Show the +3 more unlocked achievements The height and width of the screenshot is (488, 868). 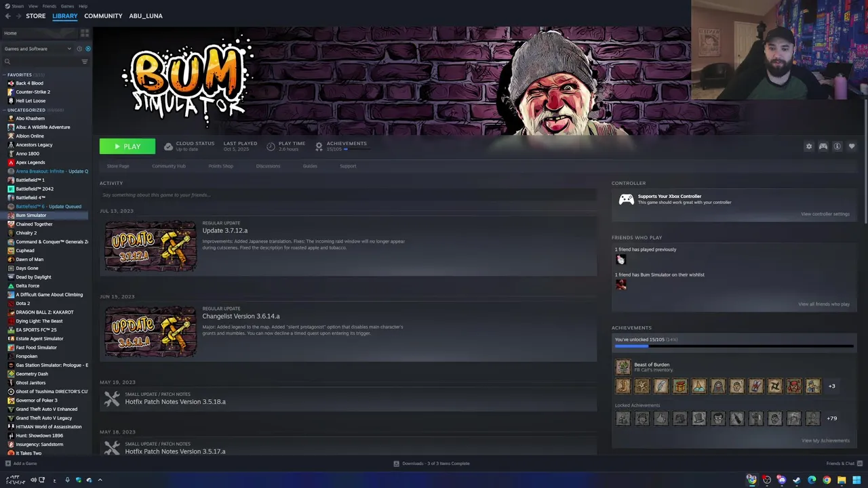coord(832,386)
